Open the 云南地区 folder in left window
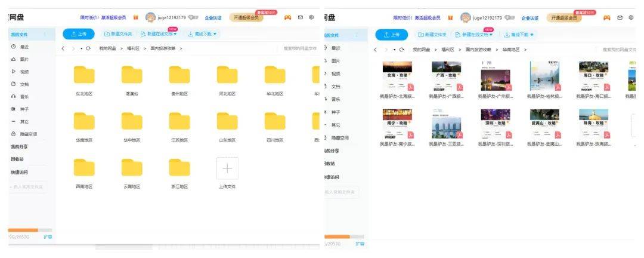This screenshot has width=644, height=258. [x=132, y=168]
